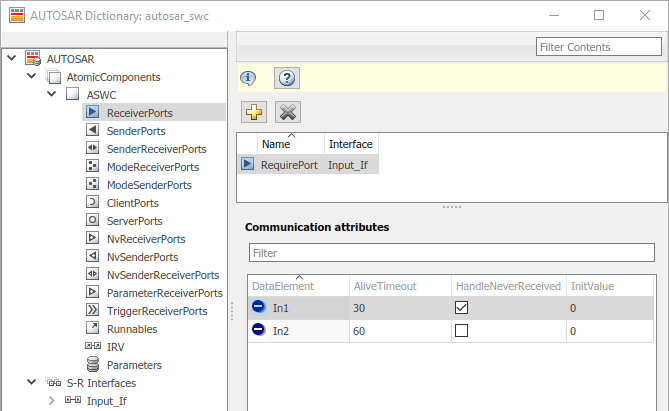Click the horizontal pane splitter dots
Image resolution: width=669 pixels, height=411 pixels.
(452, 207)
